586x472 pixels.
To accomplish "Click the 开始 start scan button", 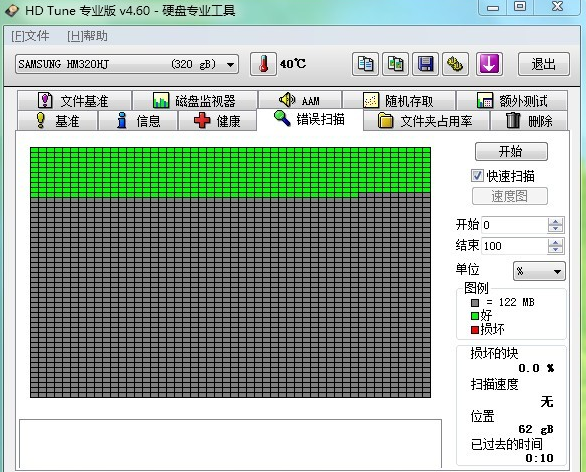I will 511,151.
